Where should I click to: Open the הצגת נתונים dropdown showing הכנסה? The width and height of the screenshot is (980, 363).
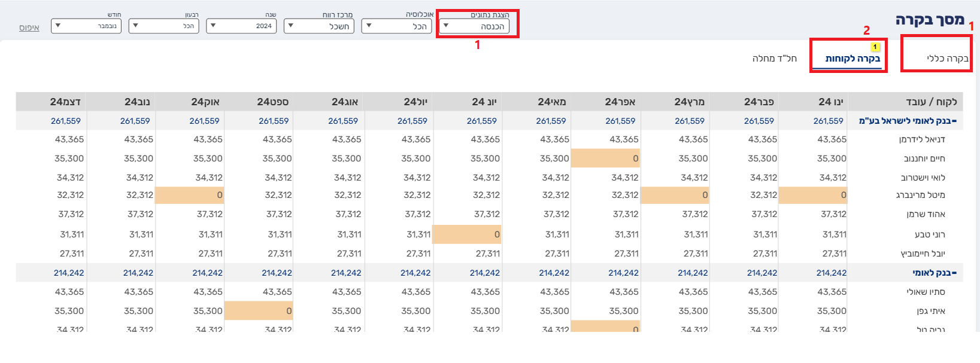474,26
